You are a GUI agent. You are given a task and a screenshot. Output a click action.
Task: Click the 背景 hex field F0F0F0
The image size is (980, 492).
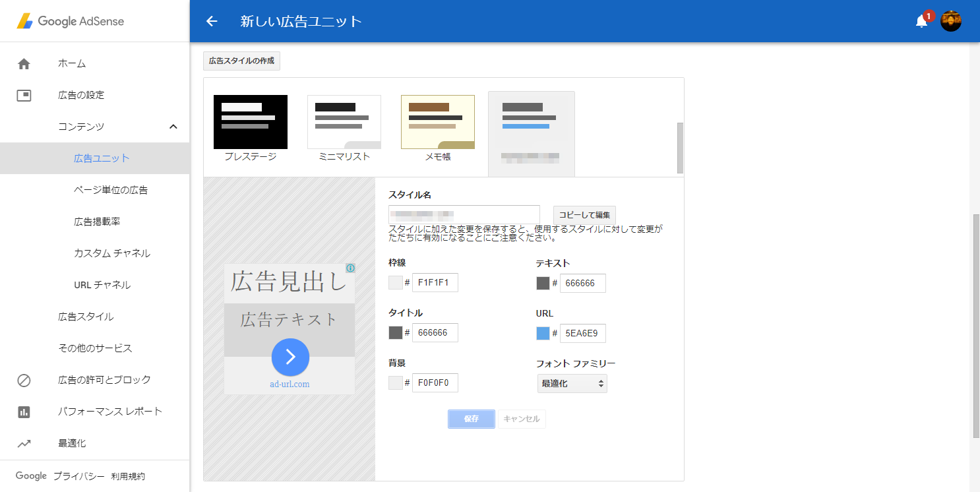pos(435,383)
